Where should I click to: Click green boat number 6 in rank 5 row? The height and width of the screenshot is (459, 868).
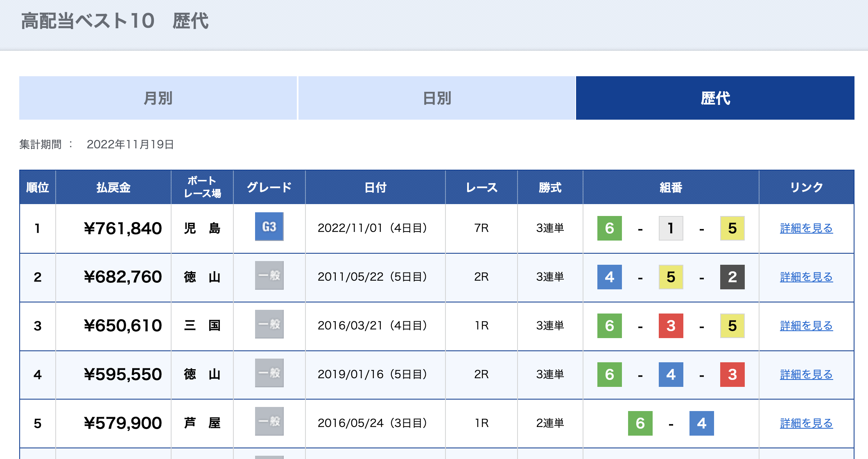[640, 423]
